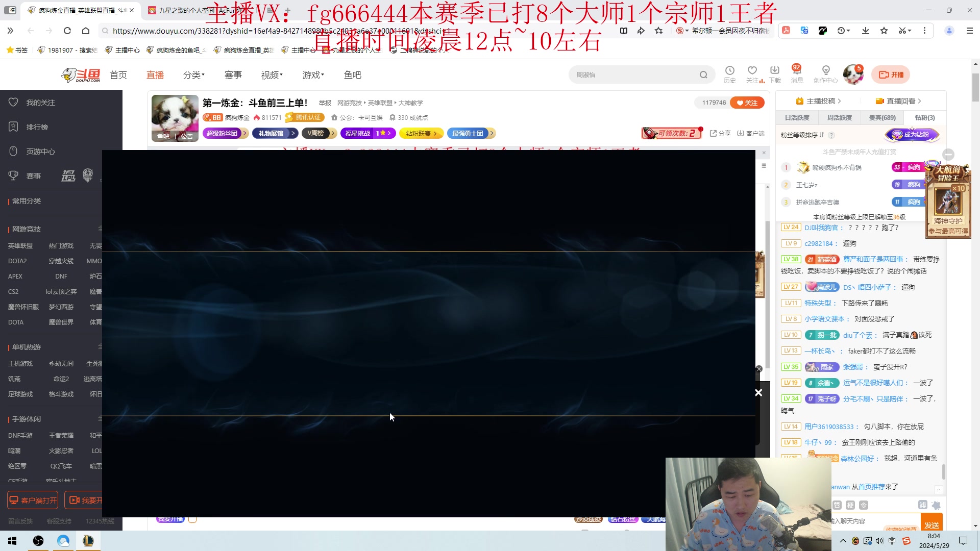Click the 分享 share icon
The height and width of the screenshot is (551, 980).
pos(720,133)
